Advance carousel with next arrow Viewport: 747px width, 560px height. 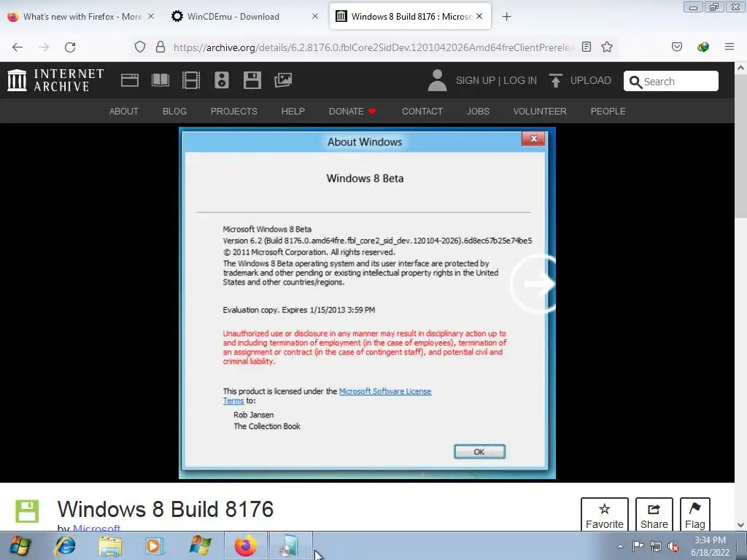[535, 284]
